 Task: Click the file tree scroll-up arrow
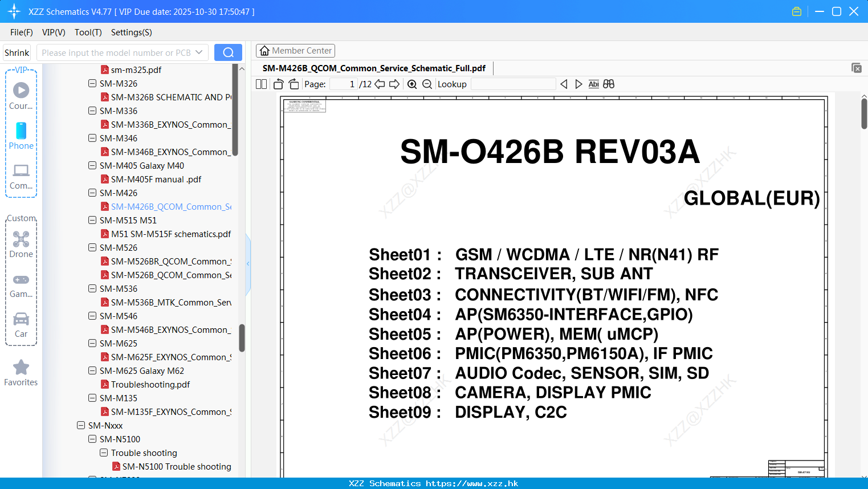coord(242,69)
